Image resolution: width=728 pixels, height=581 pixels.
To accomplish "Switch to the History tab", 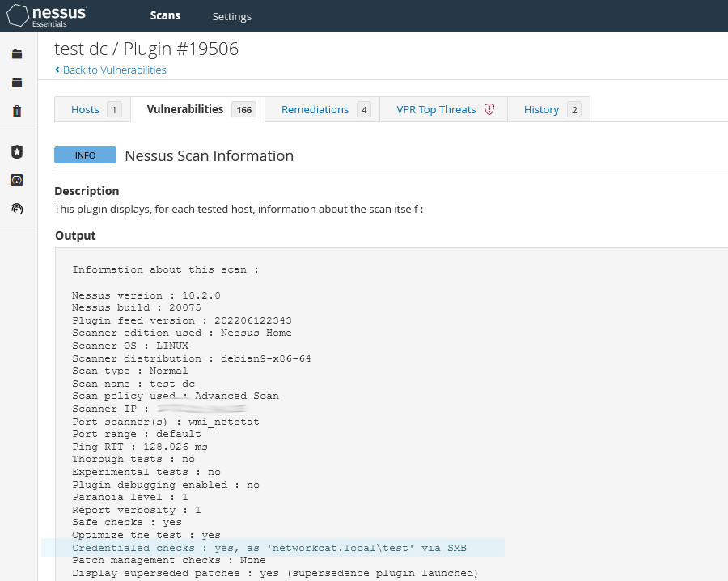I will coord(548,109).
